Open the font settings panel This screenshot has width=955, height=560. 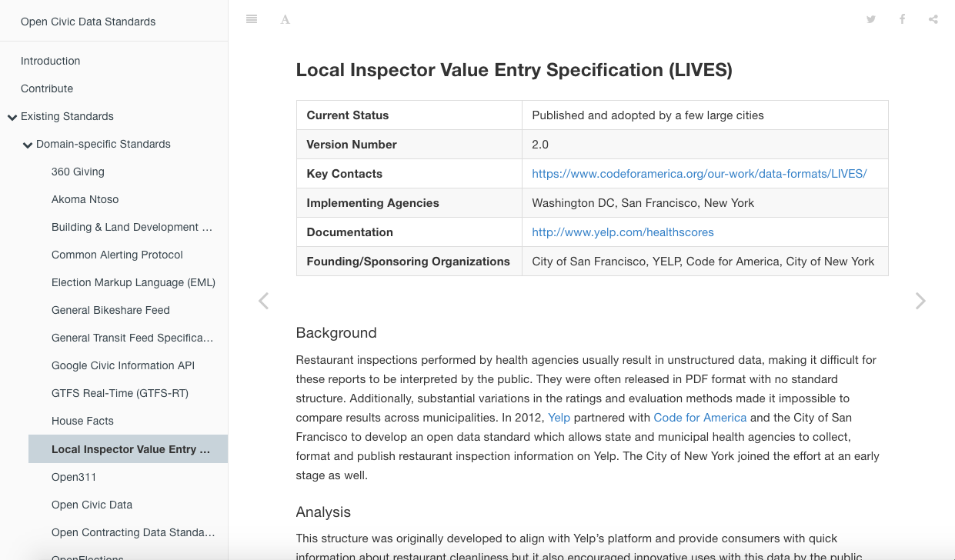pos(285,18)
